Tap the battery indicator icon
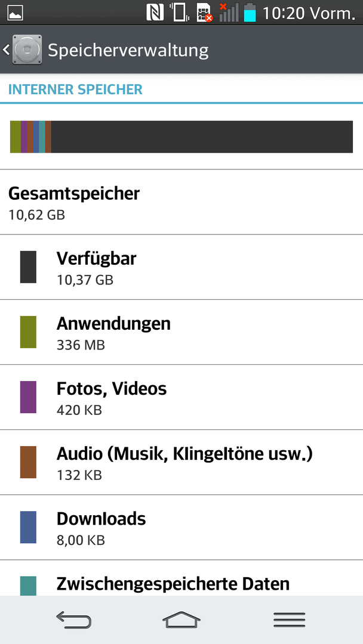Screen dimensions: 363x644 [x=250, y=13]
